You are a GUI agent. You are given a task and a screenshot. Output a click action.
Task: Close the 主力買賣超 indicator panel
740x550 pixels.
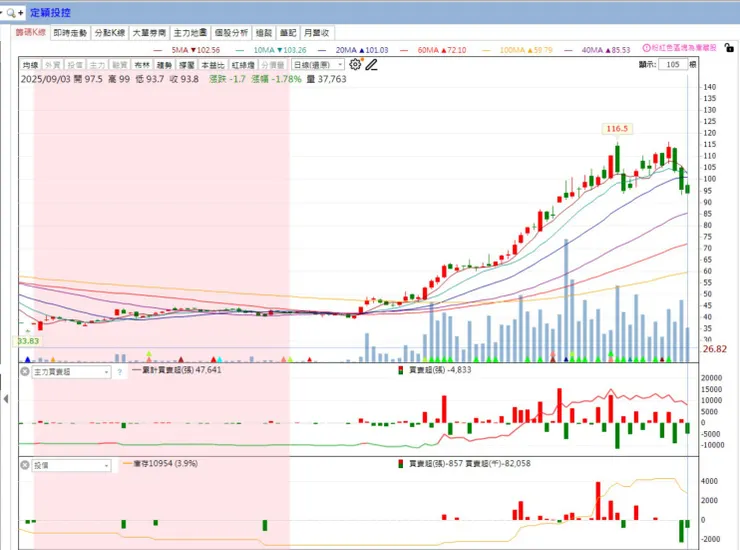25,372
